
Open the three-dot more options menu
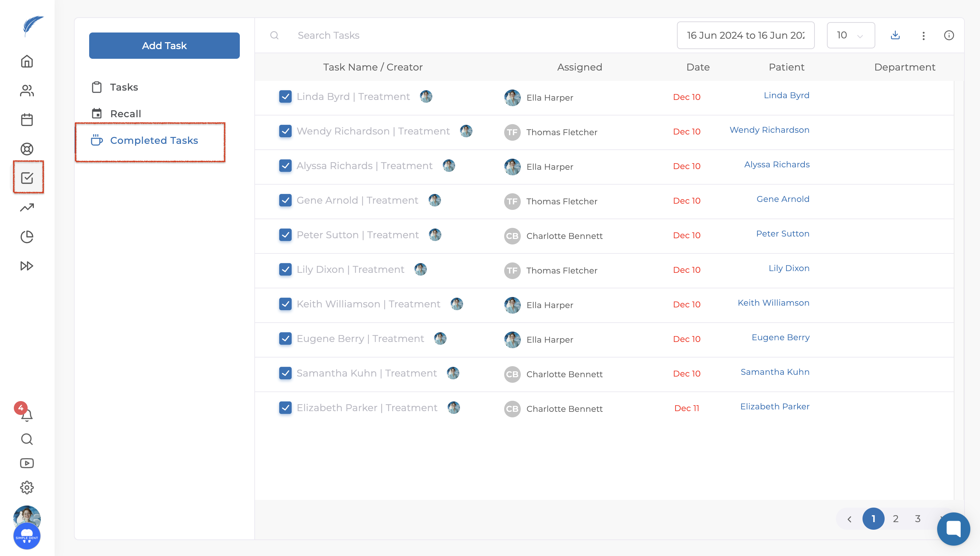924,36
